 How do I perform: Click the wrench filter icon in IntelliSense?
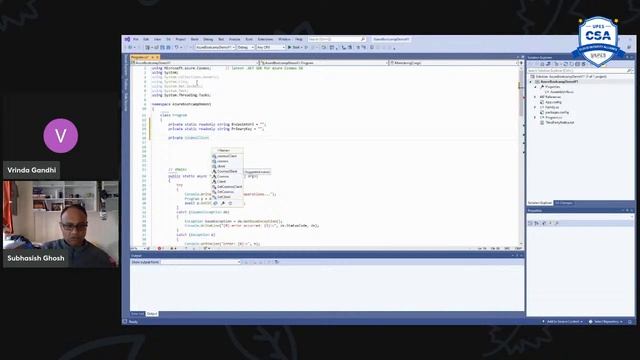click(x=223, y=203)
